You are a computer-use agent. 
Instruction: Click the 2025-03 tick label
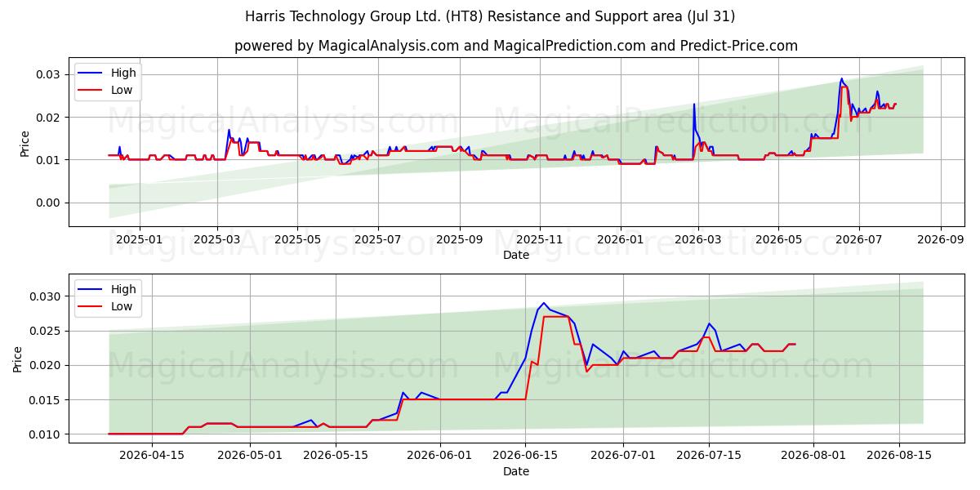tap(217, 238)
